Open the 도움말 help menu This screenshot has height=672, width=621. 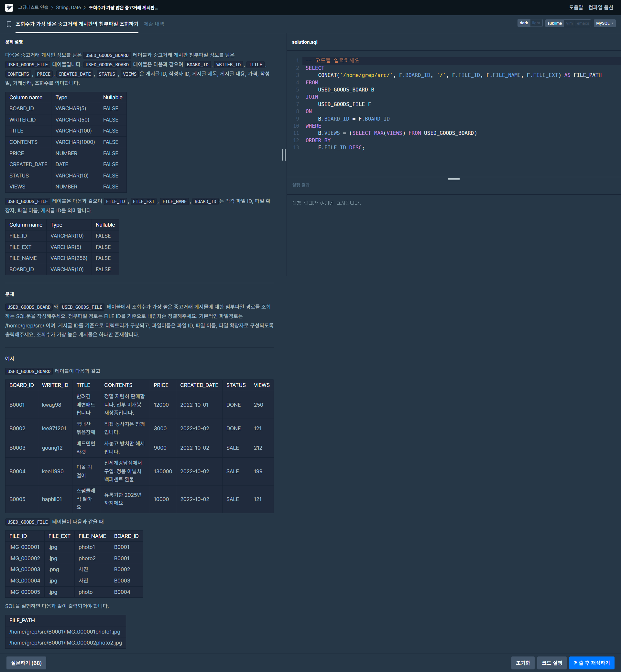click(576, 7)
